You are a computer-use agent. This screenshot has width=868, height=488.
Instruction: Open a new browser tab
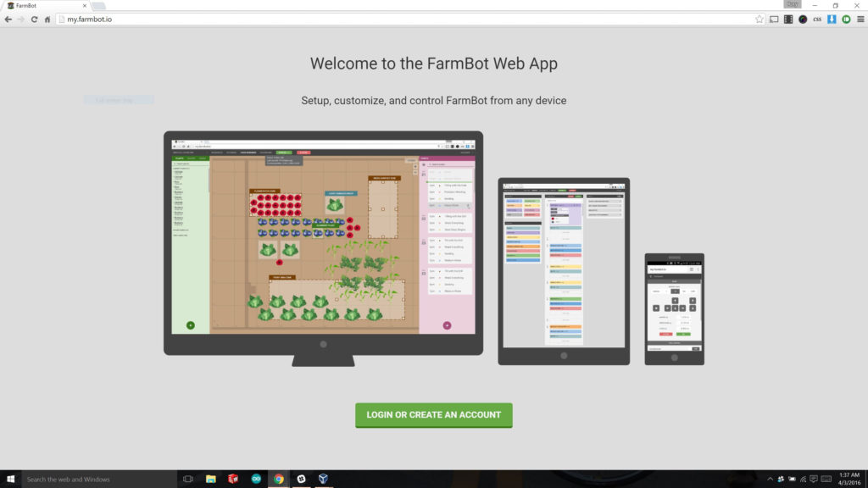click(x=98, y=6)
